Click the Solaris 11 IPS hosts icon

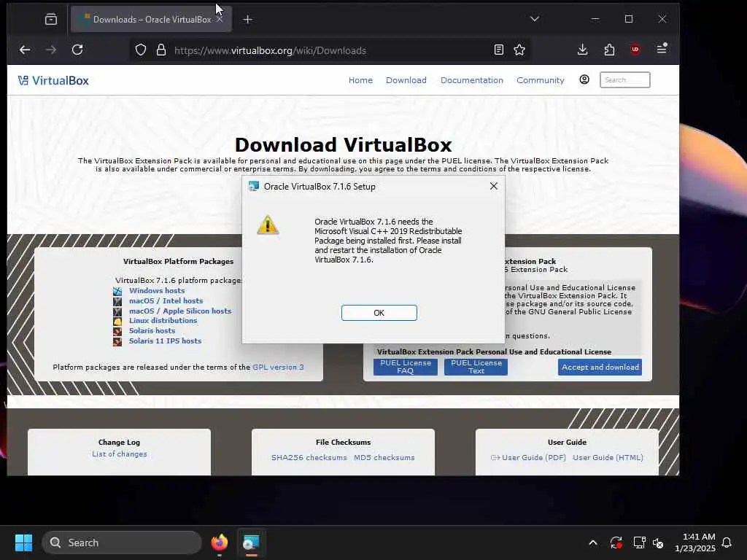pyautogui.click(x=117, y=341)
